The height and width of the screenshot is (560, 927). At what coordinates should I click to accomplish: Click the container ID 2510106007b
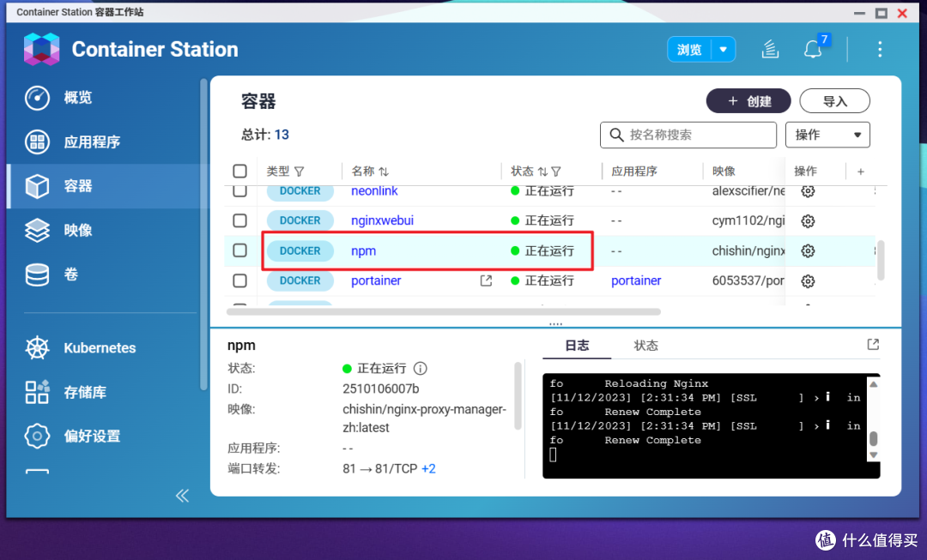pos(381,388)
